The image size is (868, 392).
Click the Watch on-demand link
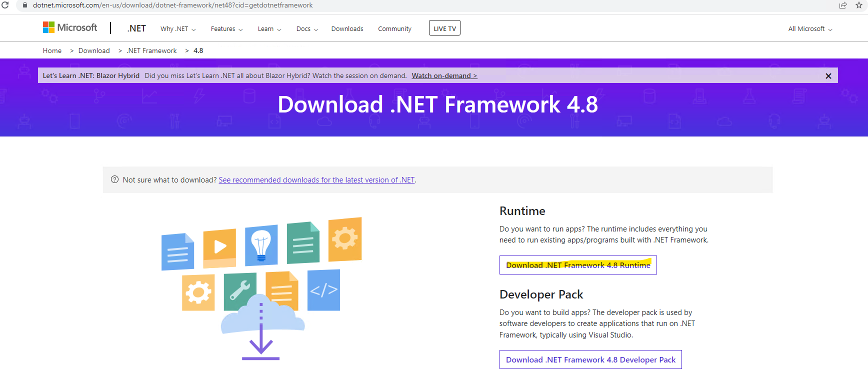444,76
